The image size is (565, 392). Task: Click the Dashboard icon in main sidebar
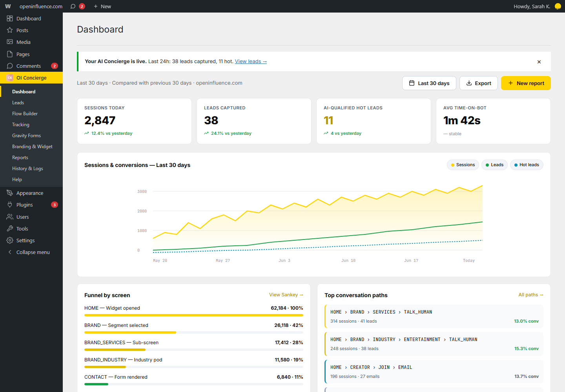pyautogui.click(x=10, y=18)
